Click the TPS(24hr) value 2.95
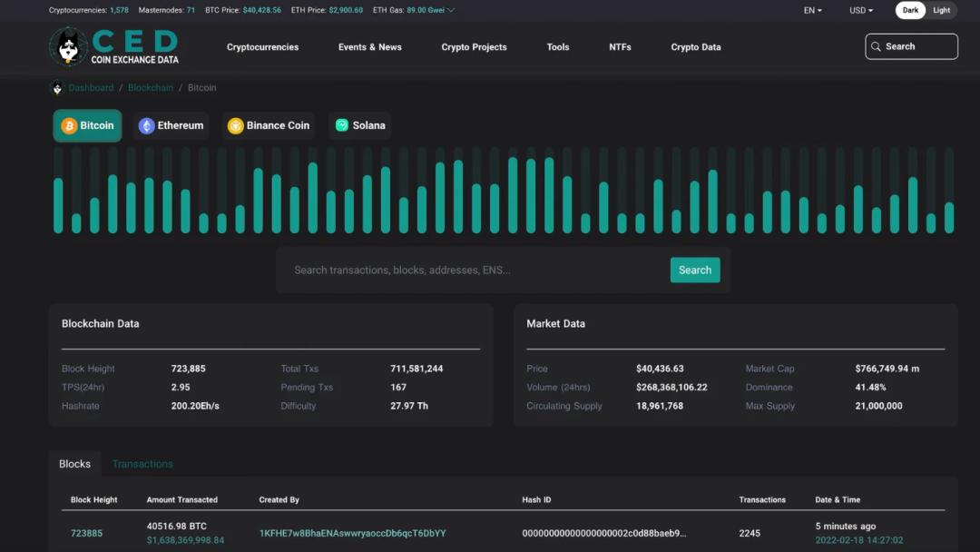Screen dimensions: 980x552 tap(181, 388)
